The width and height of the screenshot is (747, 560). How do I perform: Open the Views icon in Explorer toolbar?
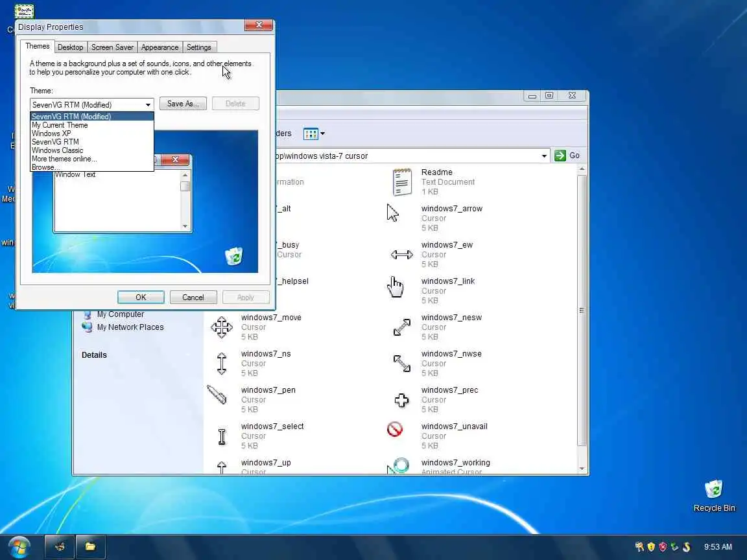click(x=311, y=134)
